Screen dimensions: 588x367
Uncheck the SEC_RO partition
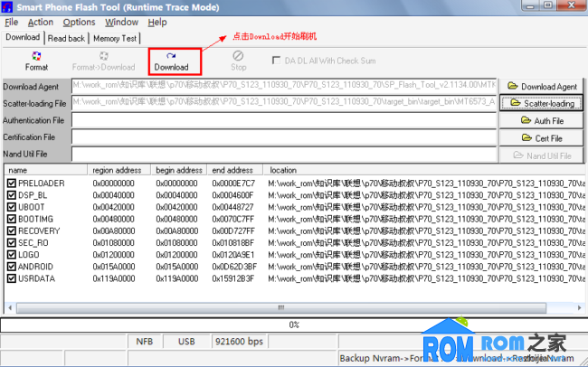tap(12, 243)
